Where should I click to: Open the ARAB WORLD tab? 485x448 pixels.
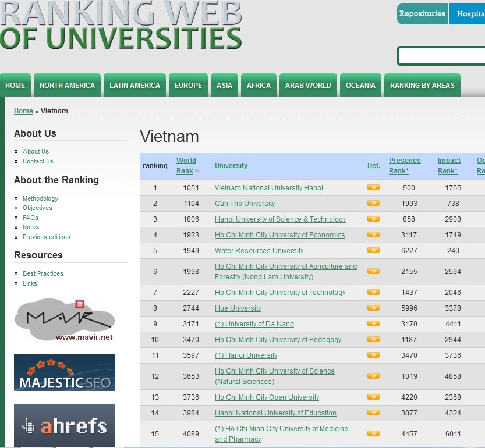(x=308, y=86)
